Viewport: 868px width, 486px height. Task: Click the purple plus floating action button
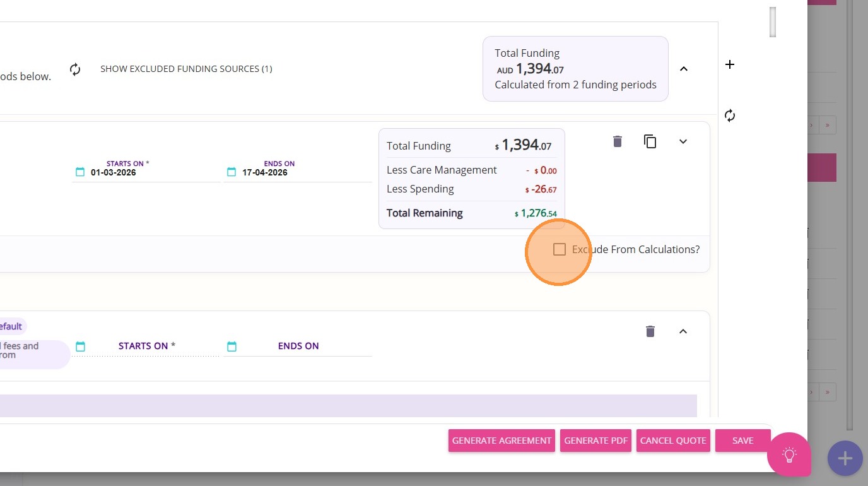tap(845, 459)
